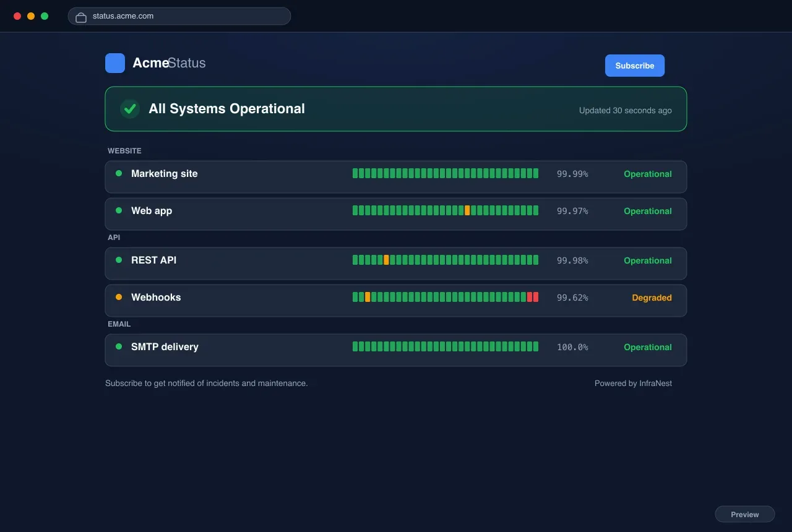
Task: Click orange bar in REST API uptime
Action: [386, 260]
